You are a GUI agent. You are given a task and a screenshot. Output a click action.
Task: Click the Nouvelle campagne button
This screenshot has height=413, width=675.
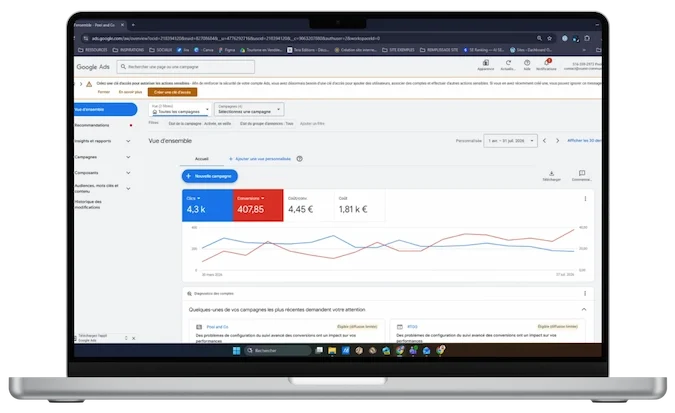[210, 176]
